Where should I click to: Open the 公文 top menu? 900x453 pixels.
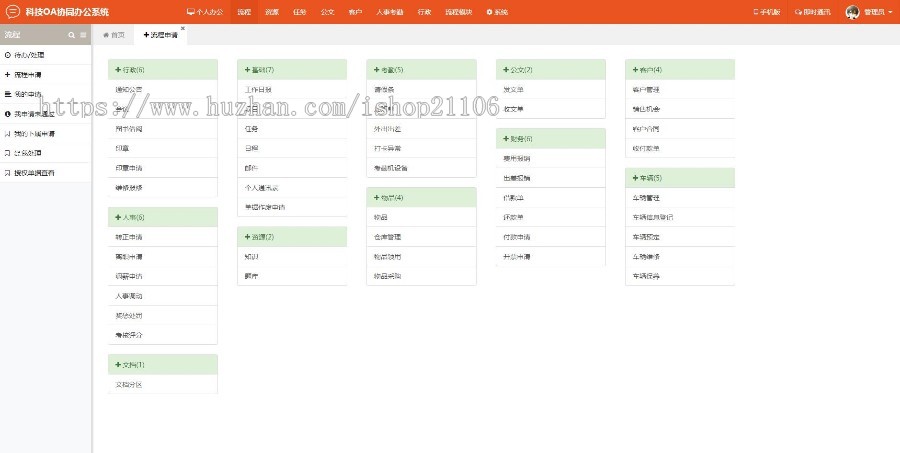point(327,11)
